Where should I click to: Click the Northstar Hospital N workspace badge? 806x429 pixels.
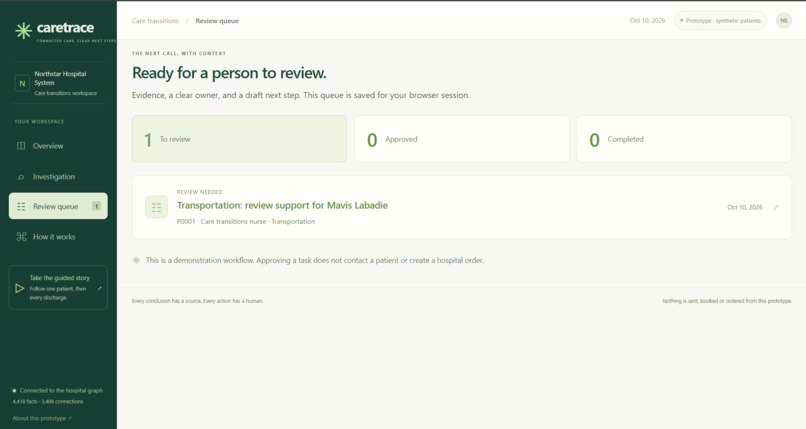[x=22, y=83]
